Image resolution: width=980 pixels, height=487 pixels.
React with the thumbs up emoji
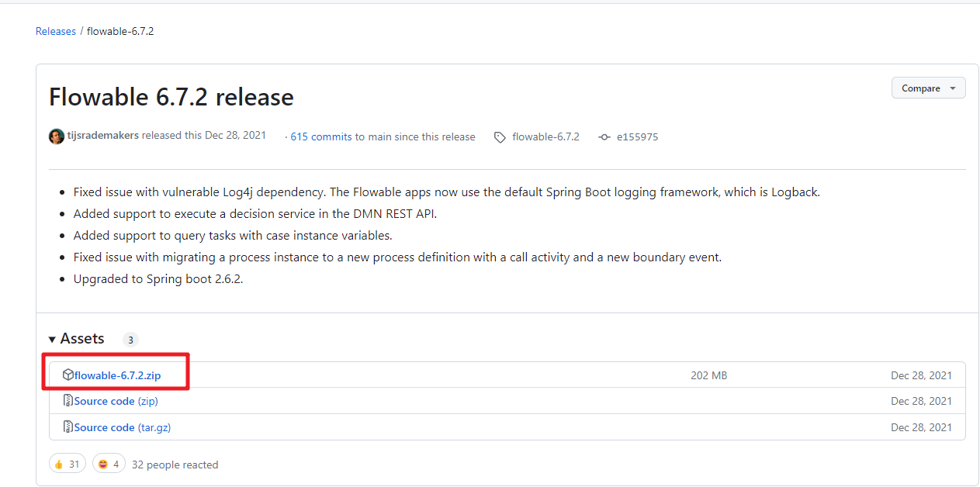click(68, 464)
